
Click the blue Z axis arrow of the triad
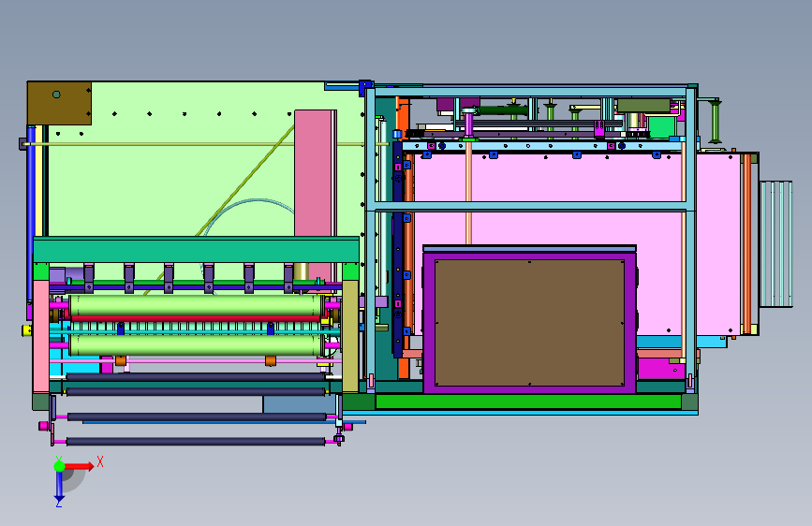click(x=59, y=487)
